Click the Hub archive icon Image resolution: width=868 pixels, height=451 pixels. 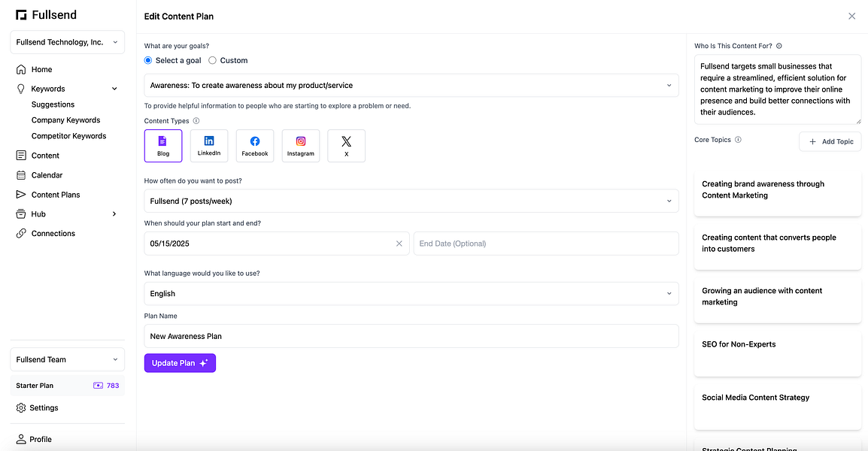point(21,213)
